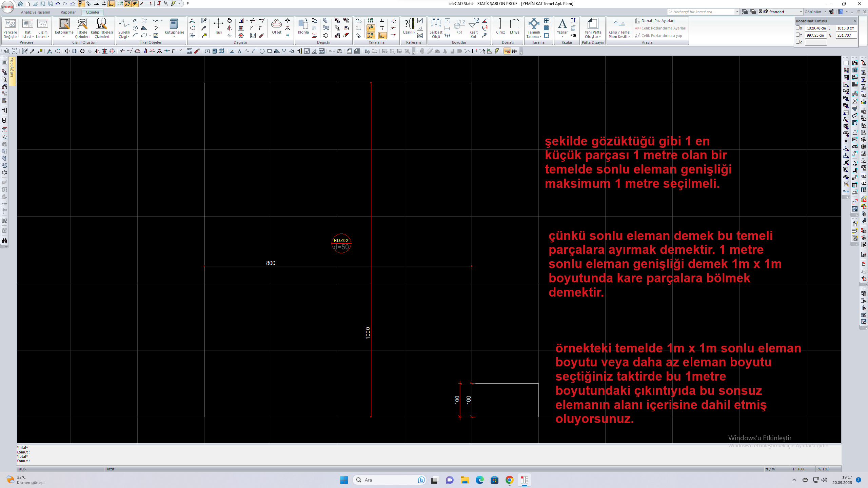Toggle the highlighted snap mode in Yakalama group
The image size is (868, 488).
(x=371, y=28)
